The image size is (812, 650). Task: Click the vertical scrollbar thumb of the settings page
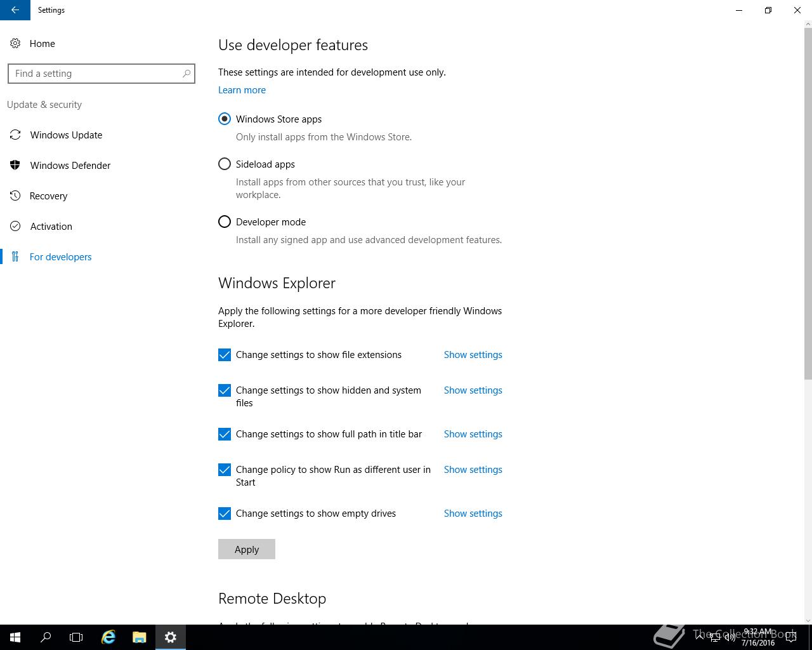808,203
